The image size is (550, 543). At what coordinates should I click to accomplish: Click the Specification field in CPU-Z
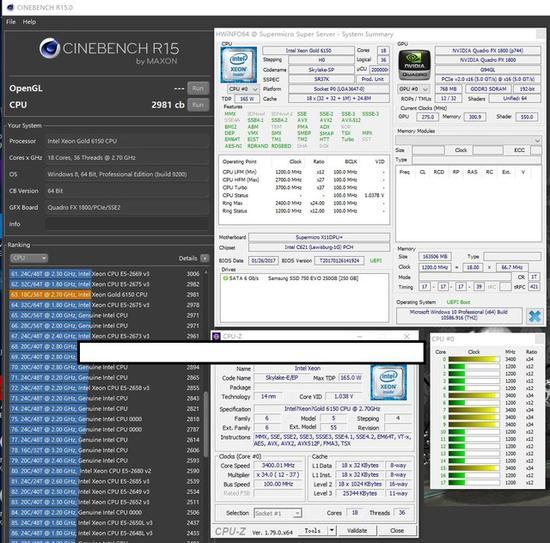[x=332, y=409]
